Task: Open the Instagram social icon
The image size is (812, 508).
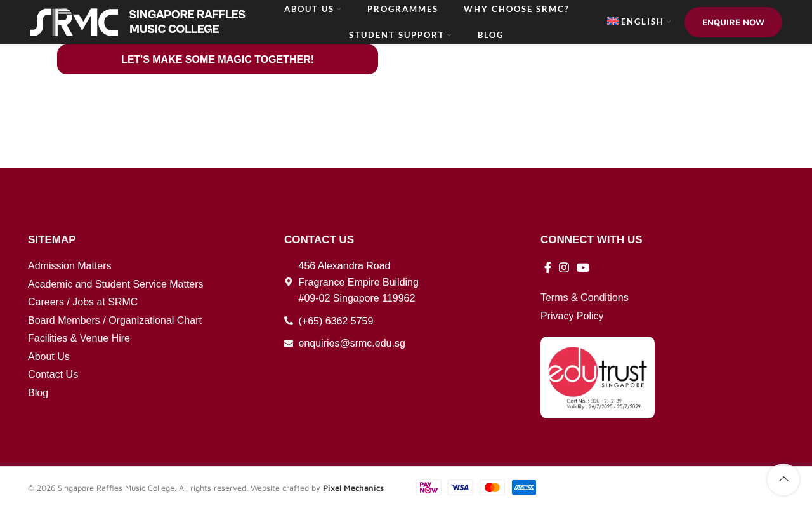Action: coord(564,267)
